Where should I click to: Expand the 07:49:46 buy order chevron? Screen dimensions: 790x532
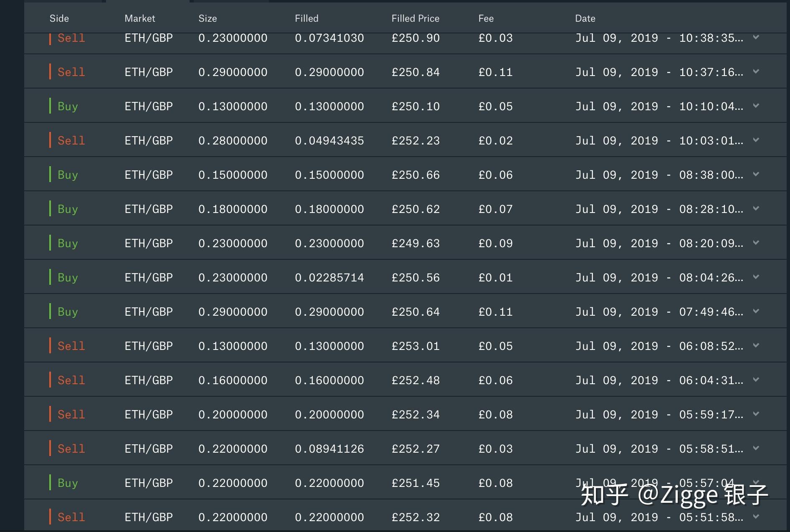point(756,311)
